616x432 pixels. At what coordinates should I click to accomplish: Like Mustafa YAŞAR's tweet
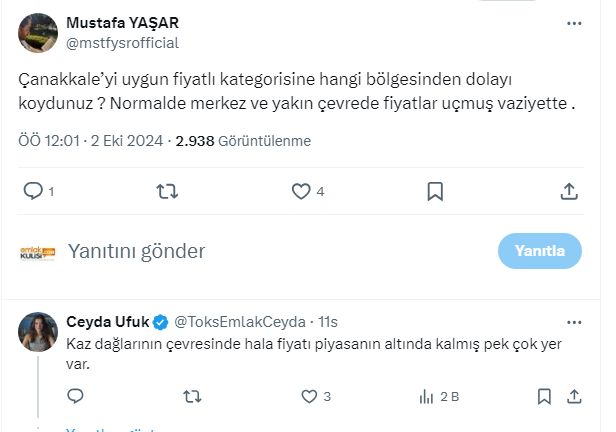(x=300, y=190)
